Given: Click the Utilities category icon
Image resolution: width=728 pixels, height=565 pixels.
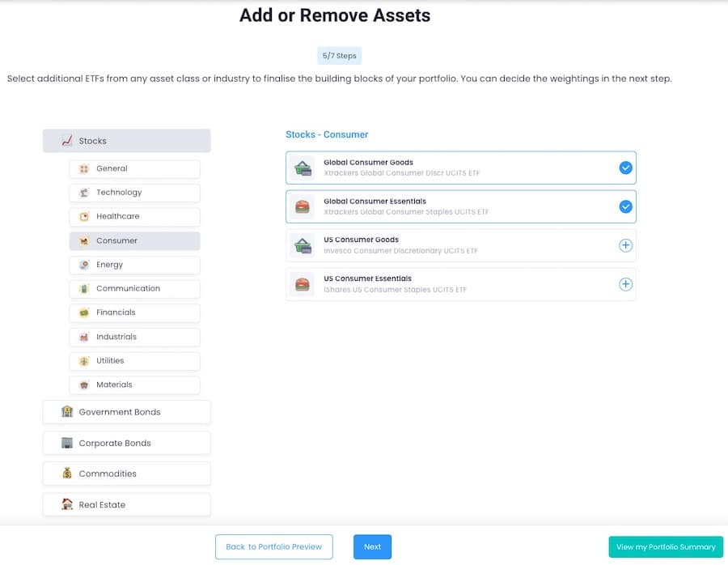Looking at the screenshot, I should point(84,361).
